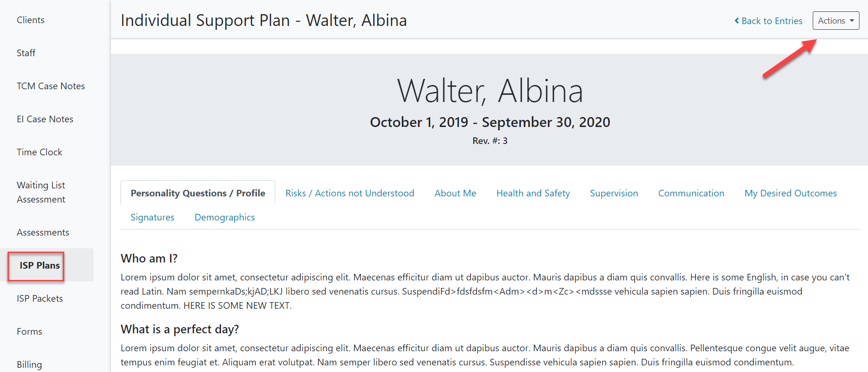Open the About Me tab
The height and width of the screenshot is (372, 868).
coord(455,193)
